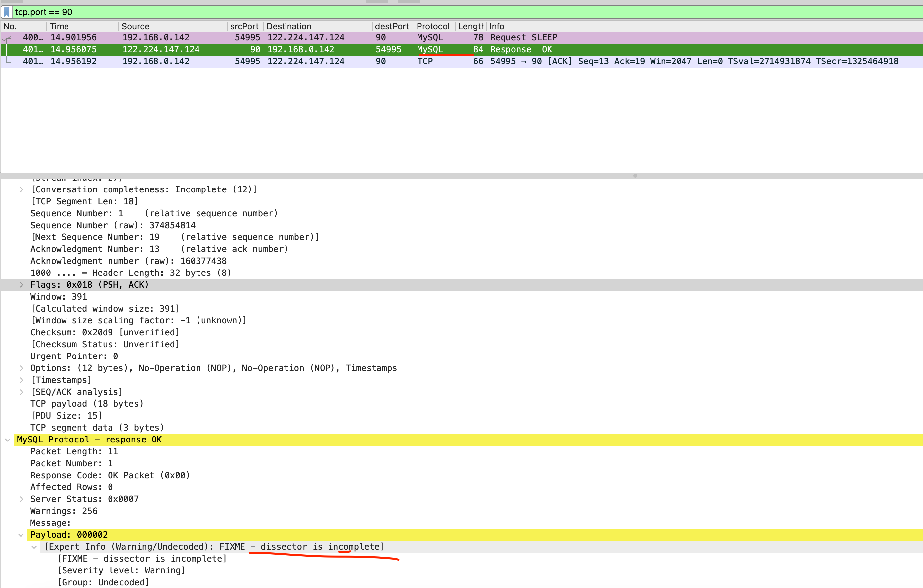Click the time value 14.956192
Viewport: 923px width, 588px height.
click(x=73, y=61)
